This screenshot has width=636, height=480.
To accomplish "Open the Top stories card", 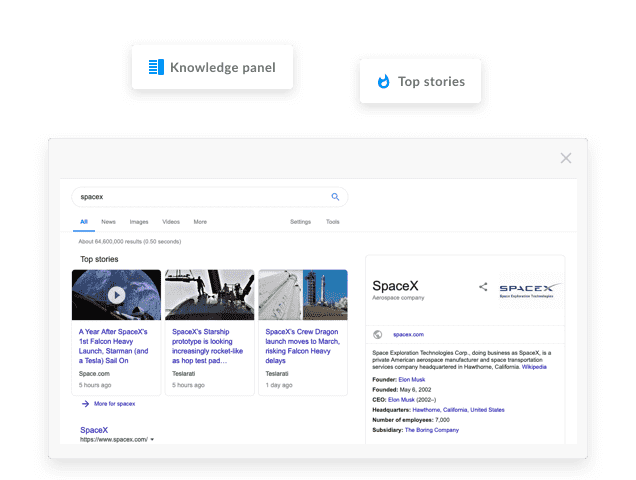I will pos(420,81).
